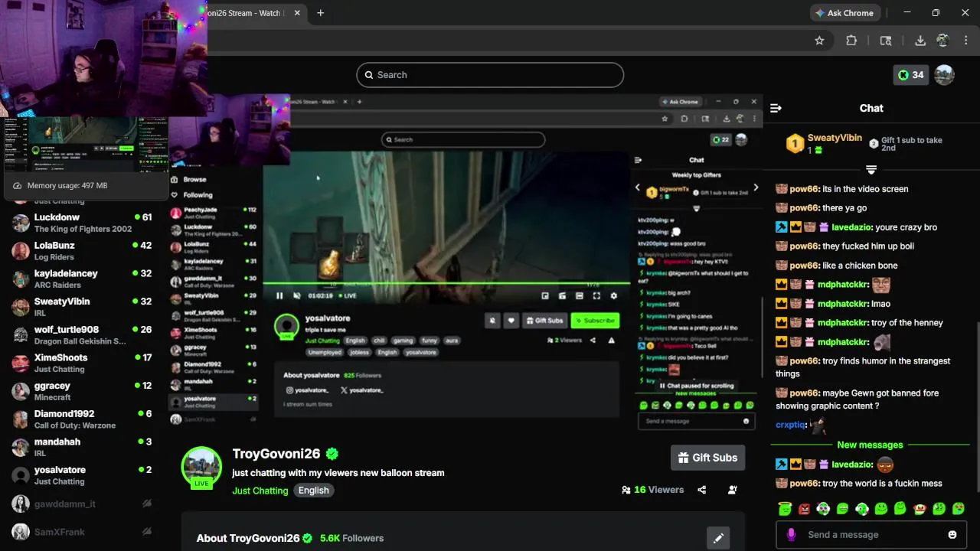Open the Kick account avatar menu
The width and height of the screenshot is (980, 551).
pos(944,75)
